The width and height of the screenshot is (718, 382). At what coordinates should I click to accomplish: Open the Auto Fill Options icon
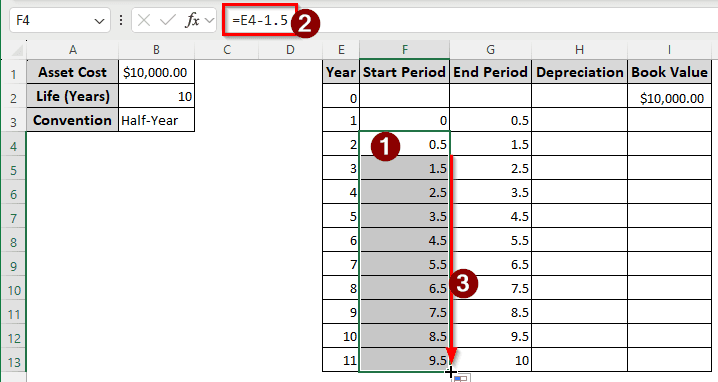click(462, 378)
